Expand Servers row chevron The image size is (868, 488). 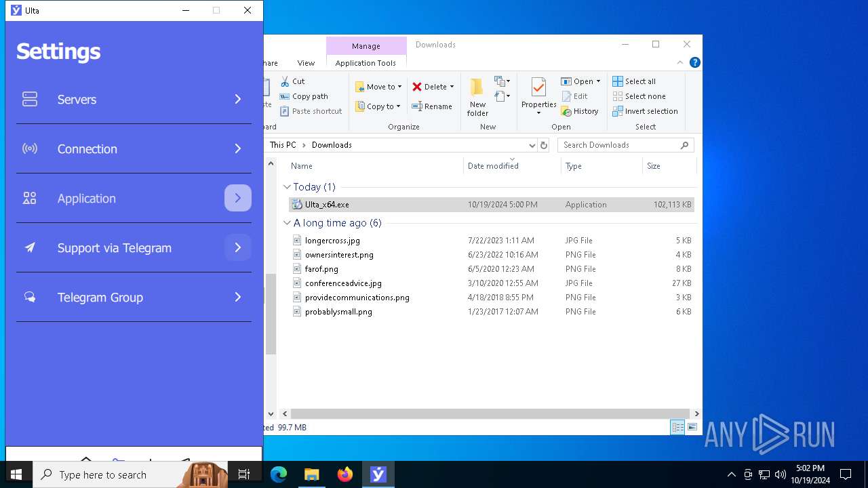(238, 99)
